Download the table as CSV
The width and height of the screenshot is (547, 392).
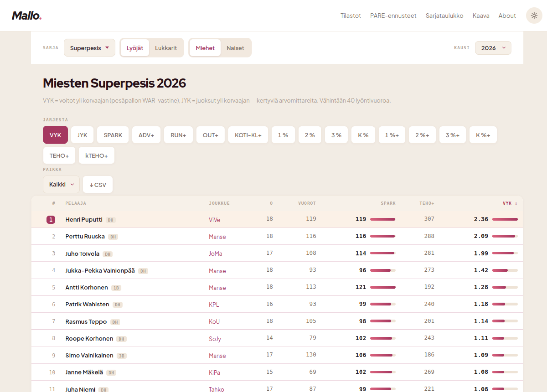point(98,185)
